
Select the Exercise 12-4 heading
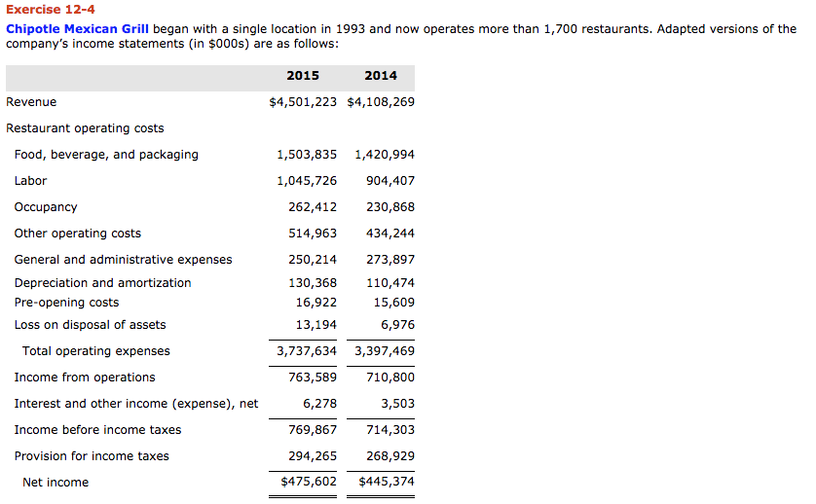[51, 10]
